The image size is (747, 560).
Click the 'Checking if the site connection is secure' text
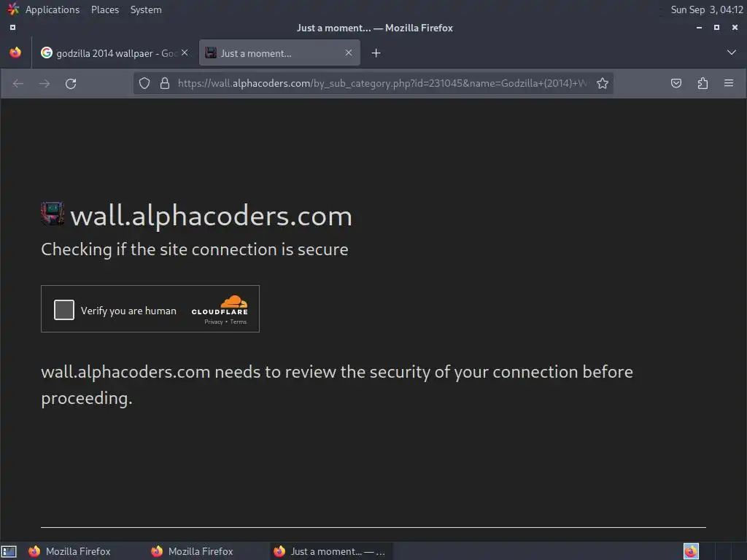click(x=194, y=249)
